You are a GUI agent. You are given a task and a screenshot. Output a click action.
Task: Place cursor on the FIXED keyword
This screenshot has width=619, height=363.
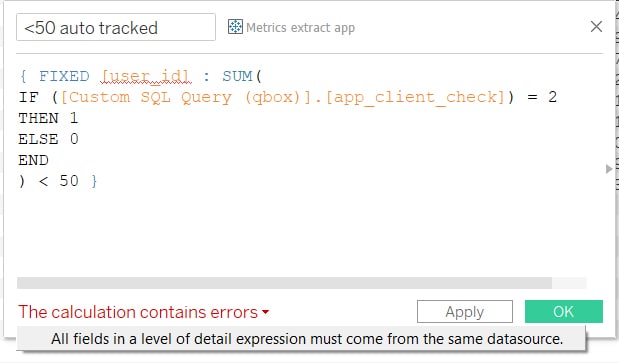click(64, 76)
